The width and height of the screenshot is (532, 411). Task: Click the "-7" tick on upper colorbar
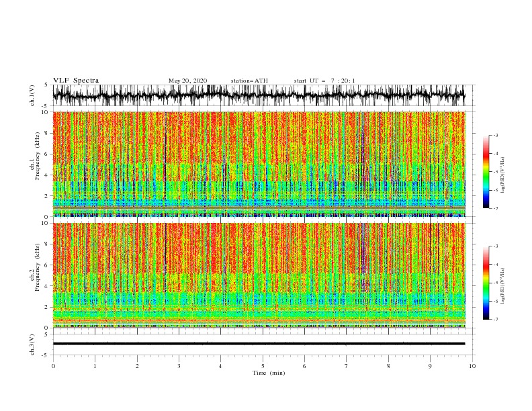tap(495, 208)
